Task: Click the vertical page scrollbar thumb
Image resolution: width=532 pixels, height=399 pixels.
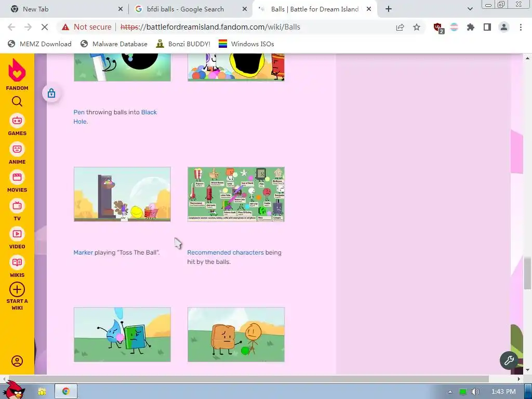Action: [527, 273]
